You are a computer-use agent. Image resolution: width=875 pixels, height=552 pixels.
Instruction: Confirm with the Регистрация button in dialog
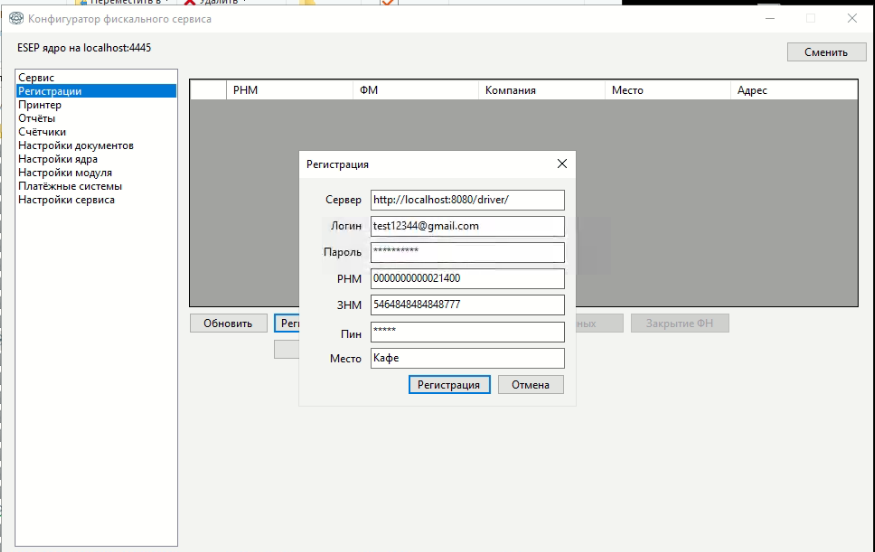(449, 385)
